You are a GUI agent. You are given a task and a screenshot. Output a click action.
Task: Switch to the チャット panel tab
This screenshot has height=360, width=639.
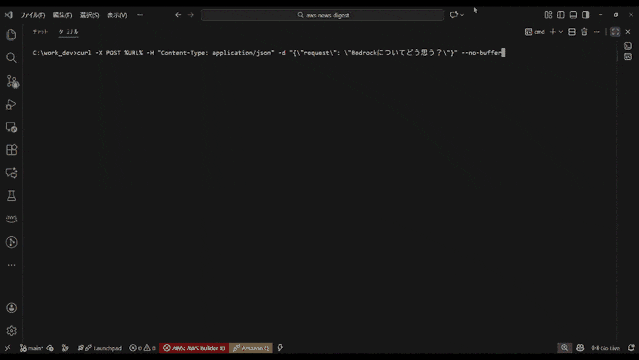tap(40, 32)
